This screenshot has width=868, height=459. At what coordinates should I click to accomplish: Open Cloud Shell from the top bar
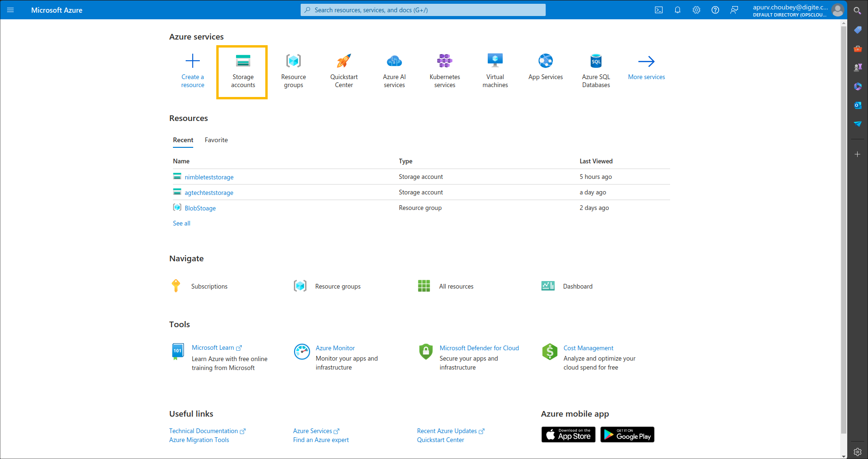tap(659, 9)
